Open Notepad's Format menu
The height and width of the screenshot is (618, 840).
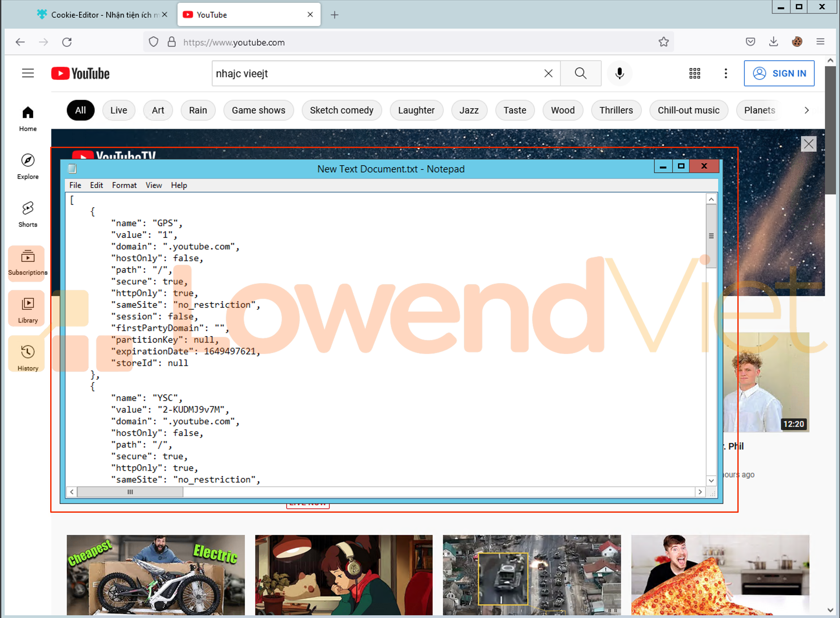point(124,185)
